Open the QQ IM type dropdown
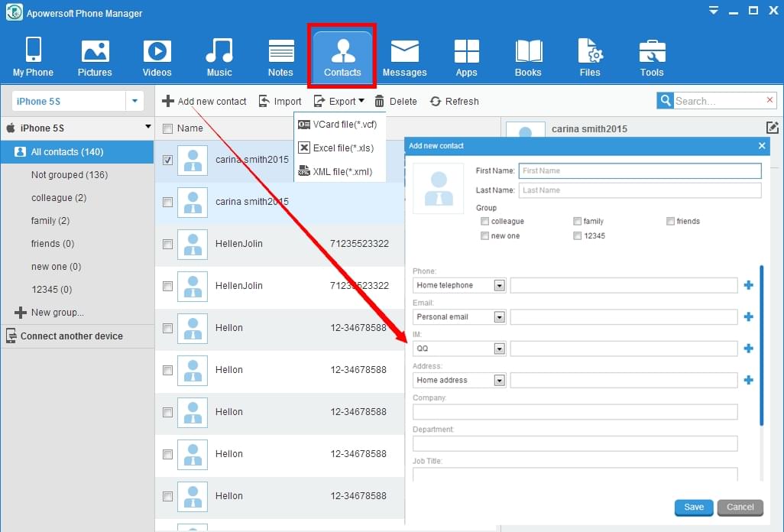 (499, 349)
